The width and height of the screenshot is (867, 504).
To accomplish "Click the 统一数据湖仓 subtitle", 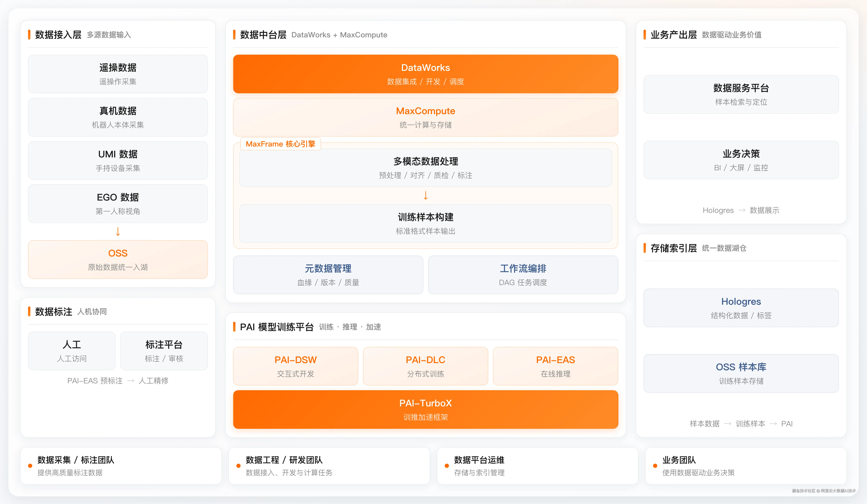I will click(x=724, y=248).
